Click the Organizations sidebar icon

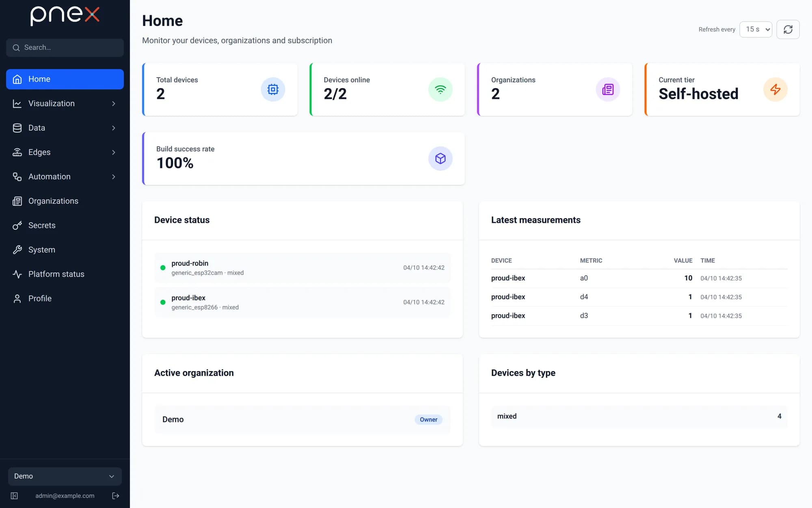pos(17,201)
